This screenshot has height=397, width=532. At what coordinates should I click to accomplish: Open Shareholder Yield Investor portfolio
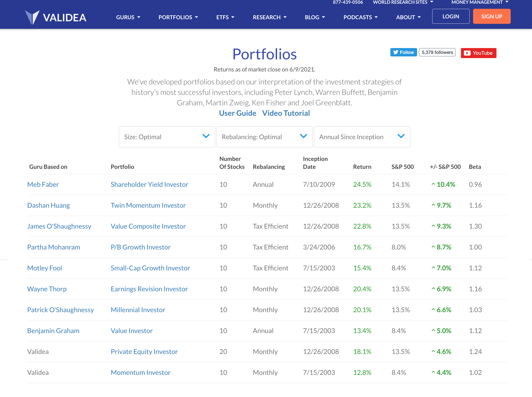[x=149, y=185]
